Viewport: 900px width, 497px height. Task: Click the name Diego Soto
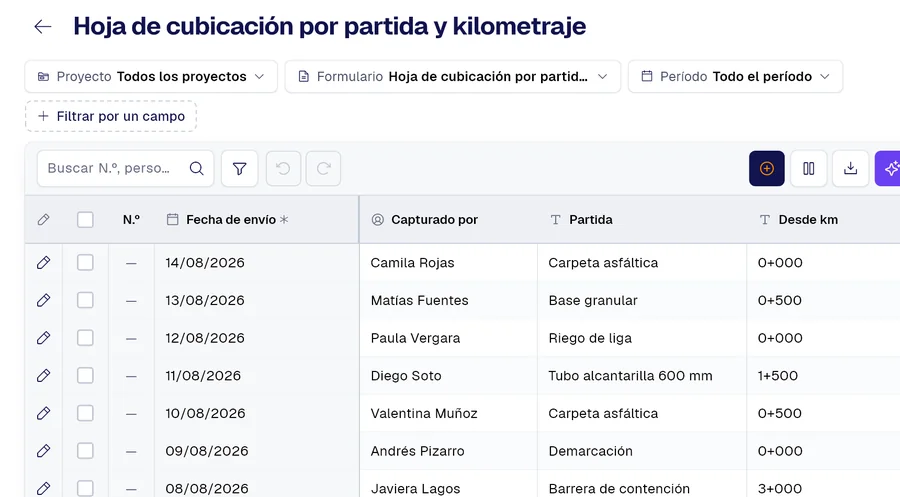(x=406, y=376)
